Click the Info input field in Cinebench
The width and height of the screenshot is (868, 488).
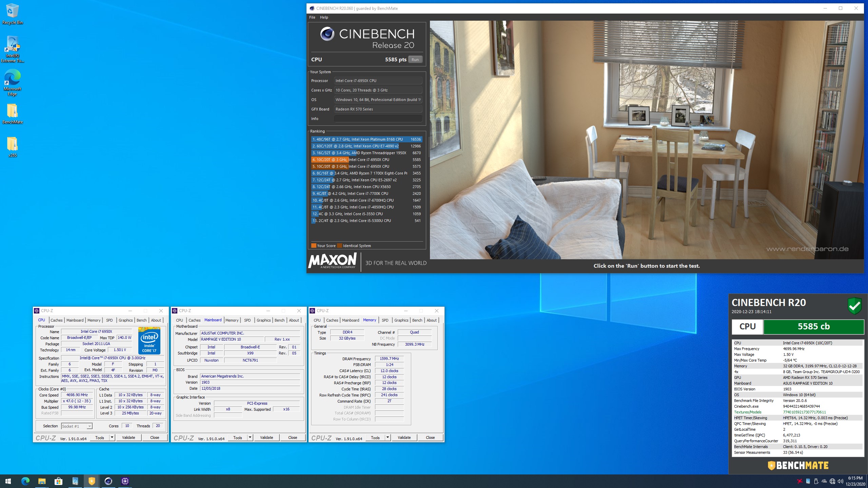point(378,119)
